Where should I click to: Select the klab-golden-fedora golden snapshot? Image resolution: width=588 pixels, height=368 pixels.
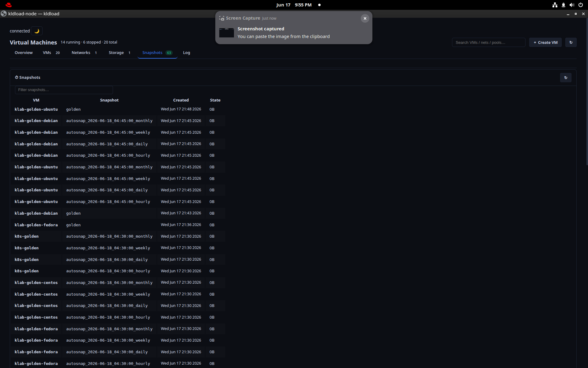(x=118, y=225)
